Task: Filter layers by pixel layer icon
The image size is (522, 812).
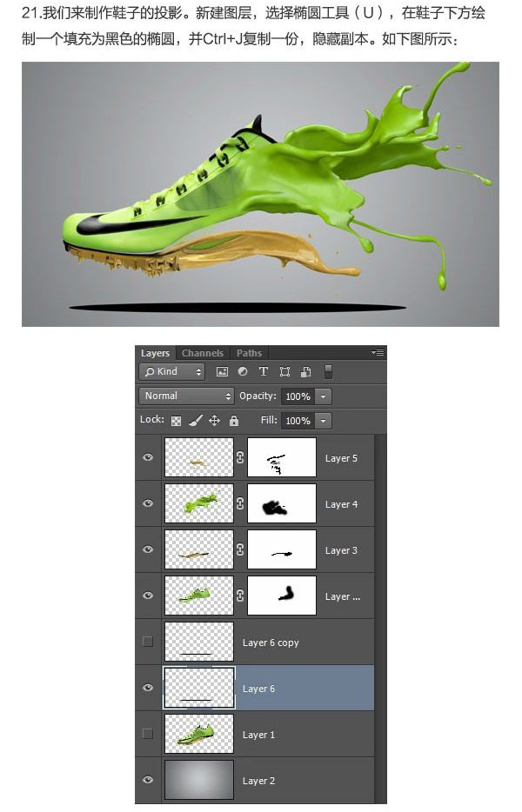Action: (x=222, y=371)
